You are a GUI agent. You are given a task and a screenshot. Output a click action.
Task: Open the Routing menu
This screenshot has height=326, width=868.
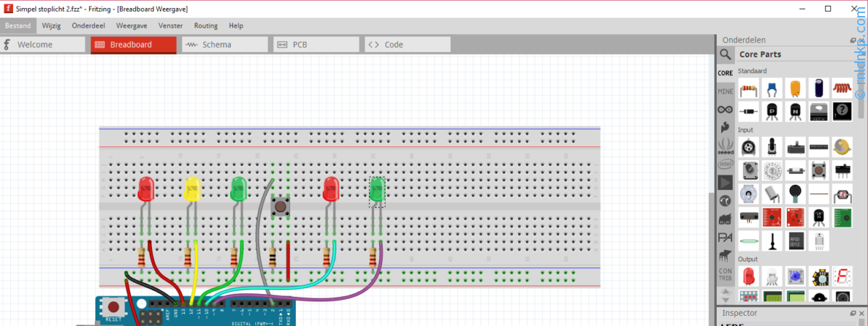[x=205, y=25]
